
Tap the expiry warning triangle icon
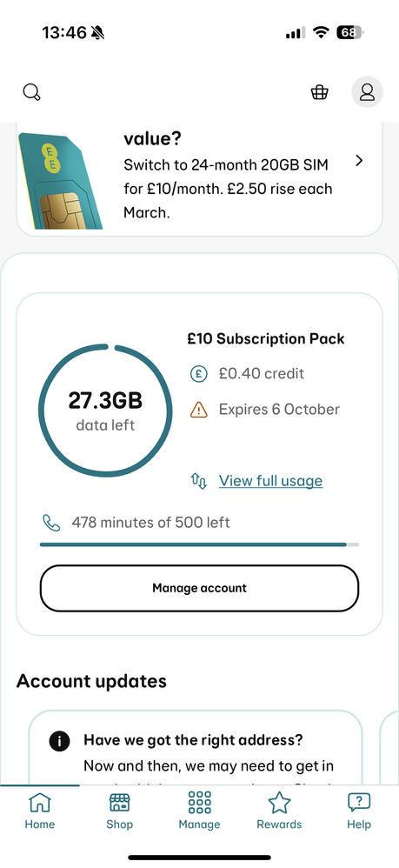[198, 411]
